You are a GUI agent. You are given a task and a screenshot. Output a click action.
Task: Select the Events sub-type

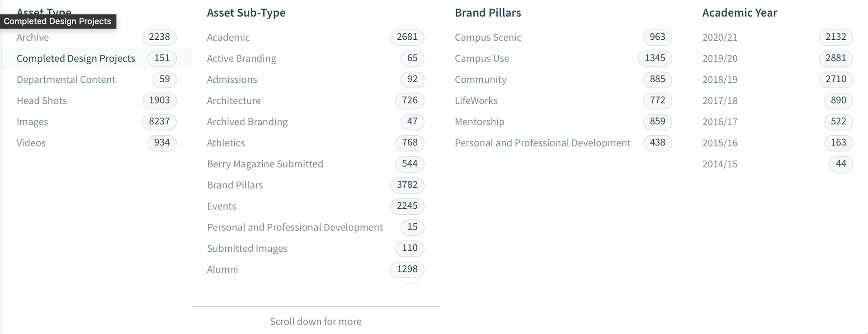(316, 206)
